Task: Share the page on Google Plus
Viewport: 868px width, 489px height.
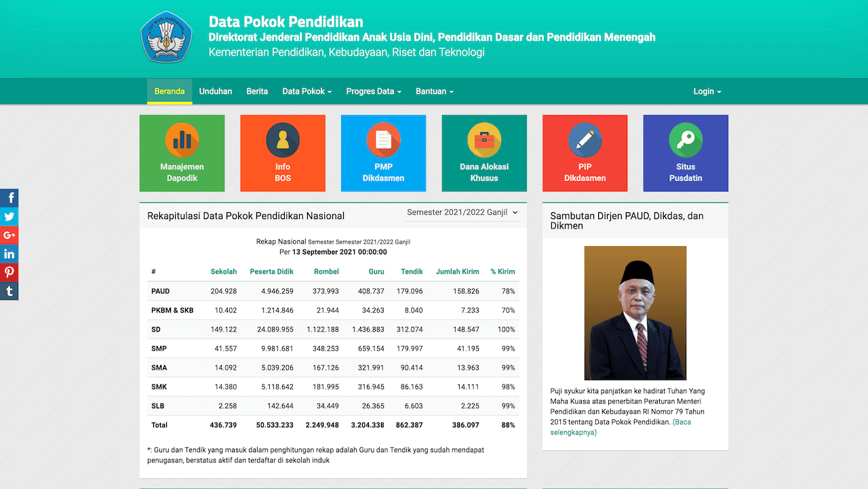Action: point(9,235)
